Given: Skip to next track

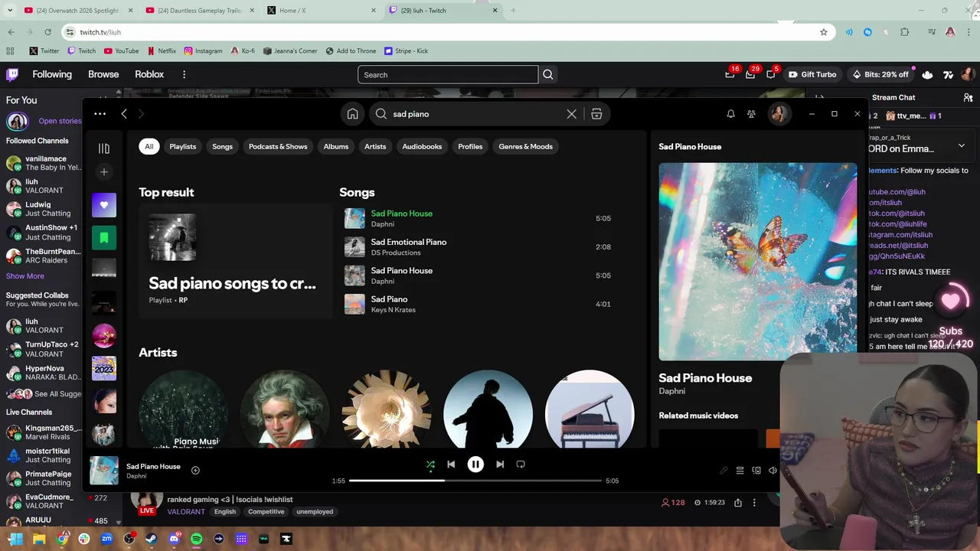Looking at the screenshot, I should pyautogui.click(x=500, y=465).
